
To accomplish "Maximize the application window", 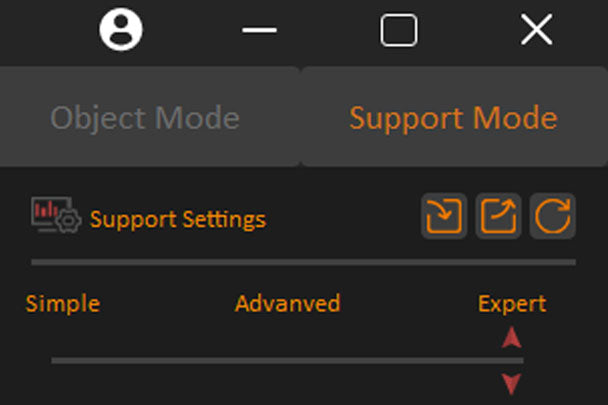I will (x=399, y=30).
